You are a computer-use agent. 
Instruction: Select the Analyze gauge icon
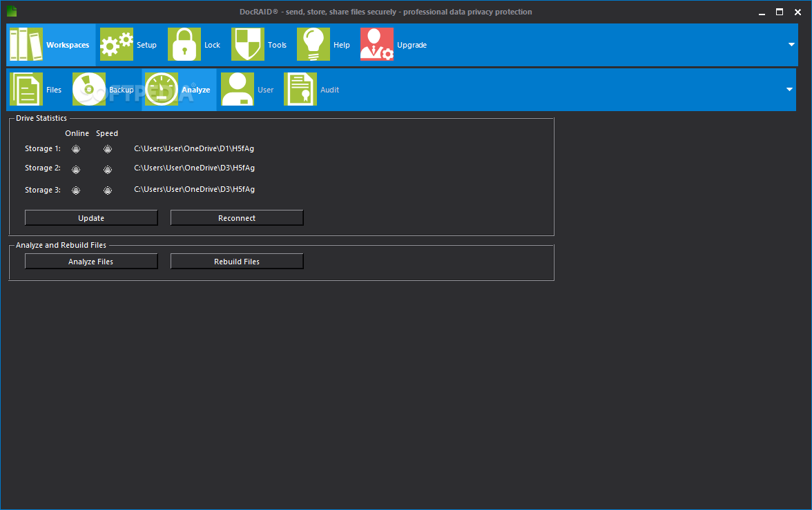point(162,89)
